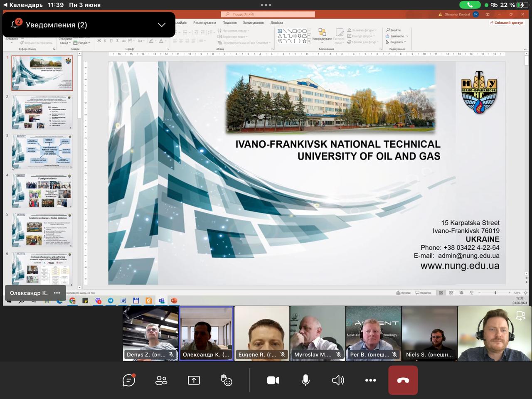Open Microsoft Teams from the shared taskbar

tap(161, 300)
